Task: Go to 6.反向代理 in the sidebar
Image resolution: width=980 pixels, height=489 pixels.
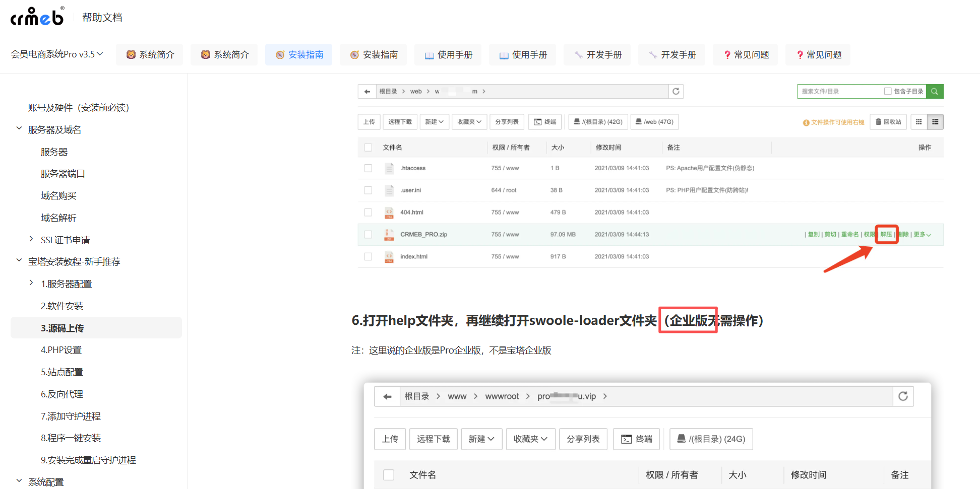Action: [62, 394]
